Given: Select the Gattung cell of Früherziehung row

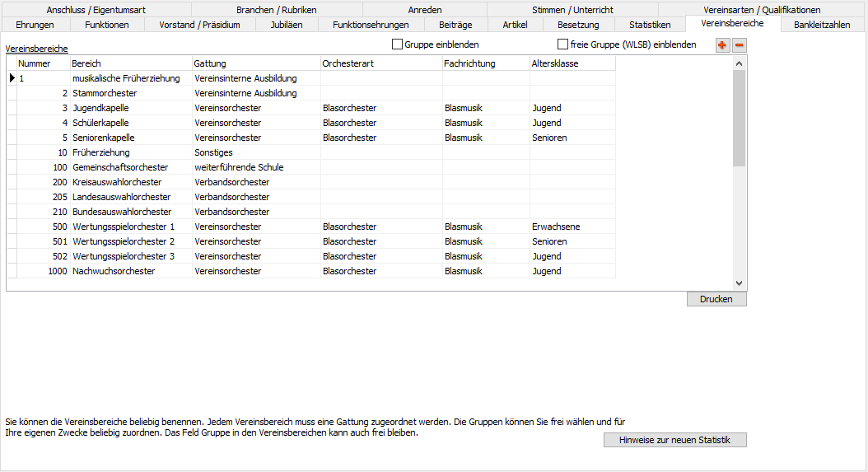Looking at the screenshot, I should pyautogui.click(x=255, y=152).
